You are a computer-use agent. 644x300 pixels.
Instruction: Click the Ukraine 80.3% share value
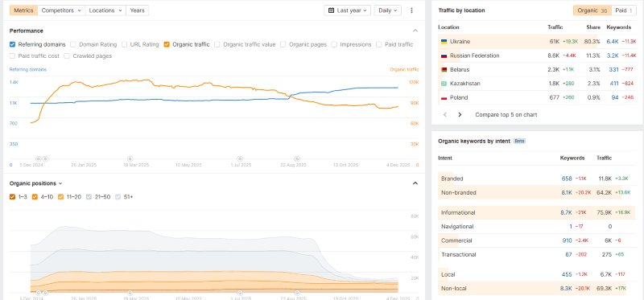(592, 42)
